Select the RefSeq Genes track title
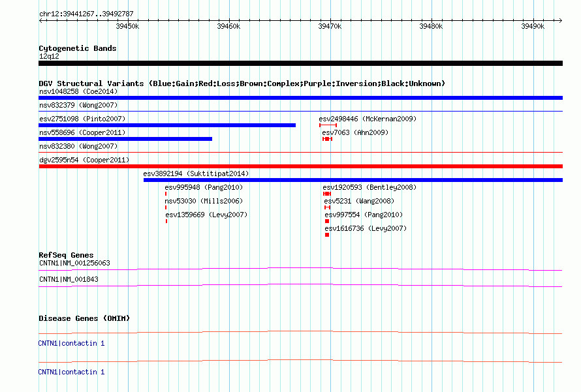This screenshot has height=392, width=581. [66, 255]
